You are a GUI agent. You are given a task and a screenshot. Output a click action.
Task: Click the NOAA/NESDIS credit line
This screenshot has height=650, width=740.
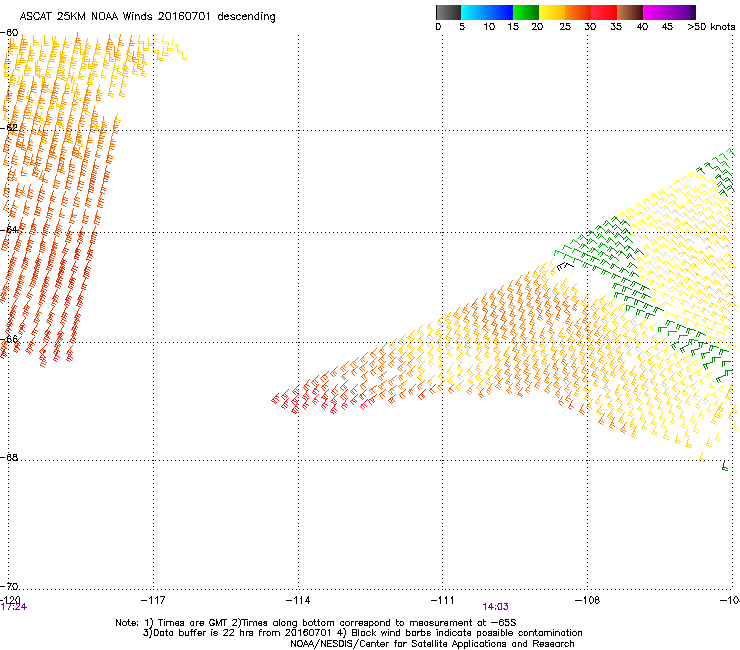(x=432, y=644)
